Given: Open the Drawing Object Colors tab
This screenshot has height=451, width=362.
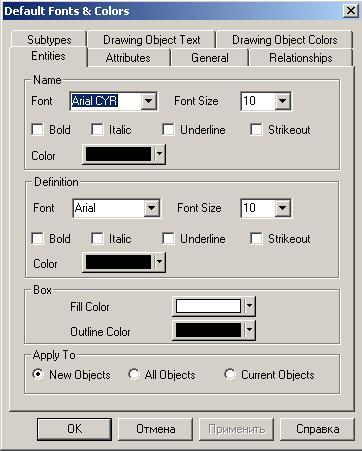Looking at the screenshot, I should click(284, 40).
